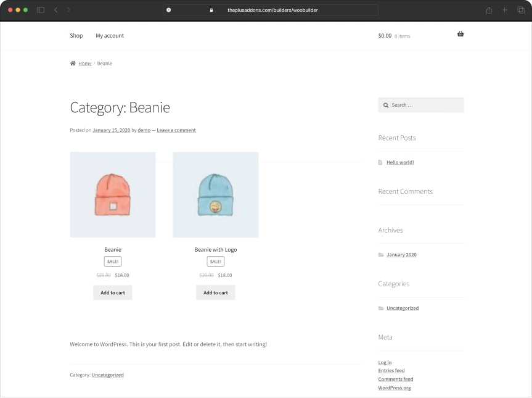Viewport: 532px width, 398px height.
Task: Click the padlock icon in the address bar
Action: point(211,10)
